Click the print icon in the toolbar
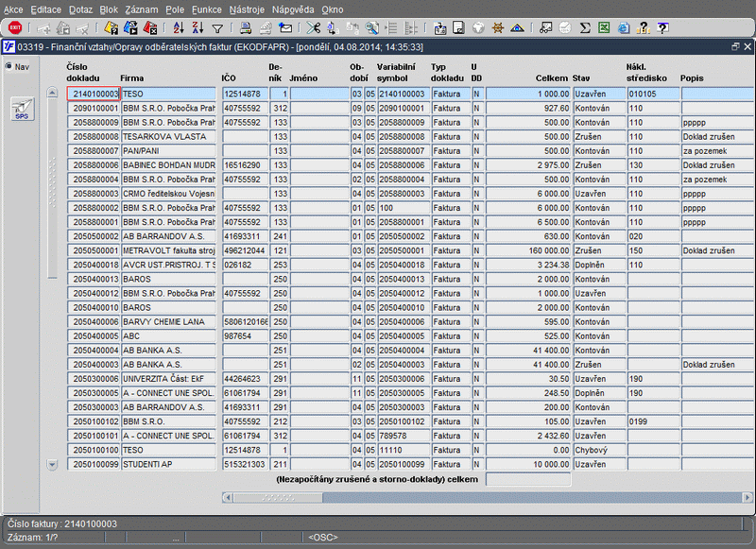This screenshot has width=756, height=549. (x=246, y=28)
